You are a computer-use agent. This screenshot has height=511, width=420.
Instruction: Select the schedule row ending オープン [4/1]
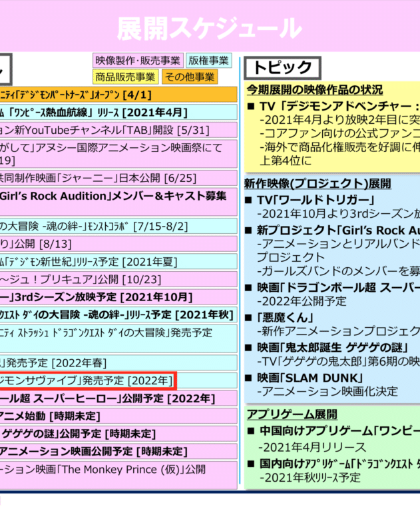pyautogui.click(x=118, y=95)
